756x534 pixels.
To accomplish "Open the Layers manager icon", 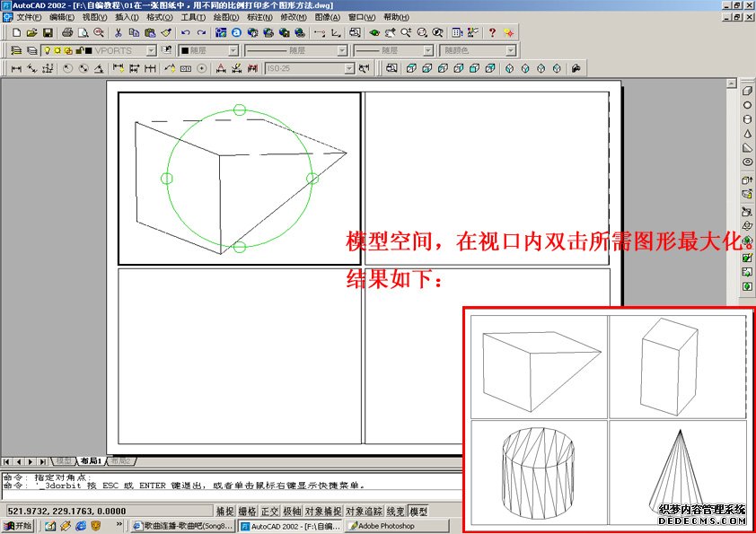I will 15,51.
